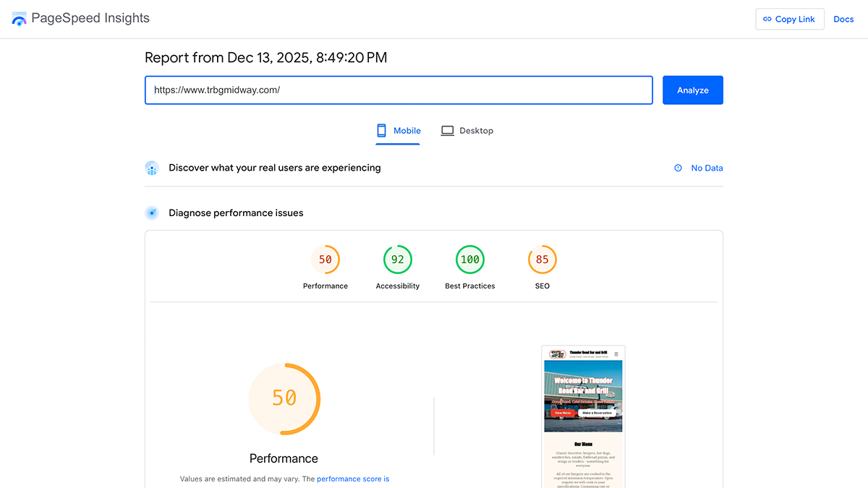
Task: Click the mobile phone icon above Mobile tab
Action: point(381,131)
